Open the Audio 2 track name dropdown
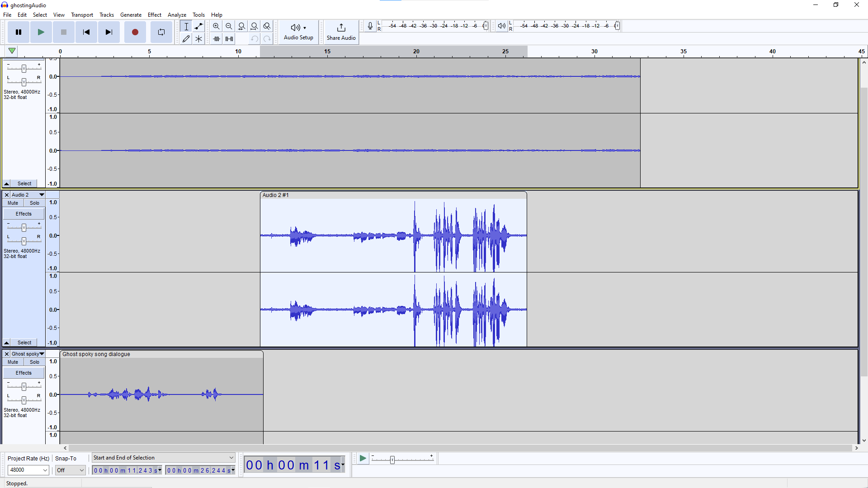 42,195
